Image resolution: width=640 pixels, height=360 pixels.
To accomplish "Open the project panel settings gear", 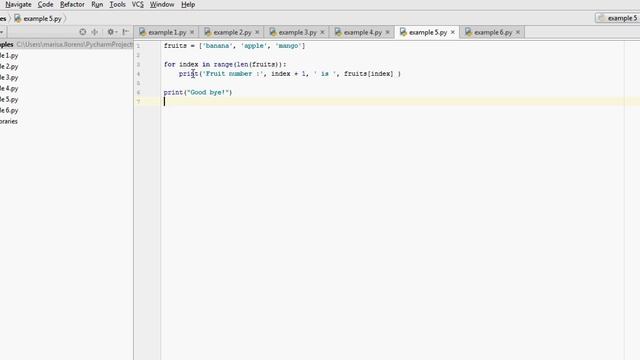I will click(111, 32).
